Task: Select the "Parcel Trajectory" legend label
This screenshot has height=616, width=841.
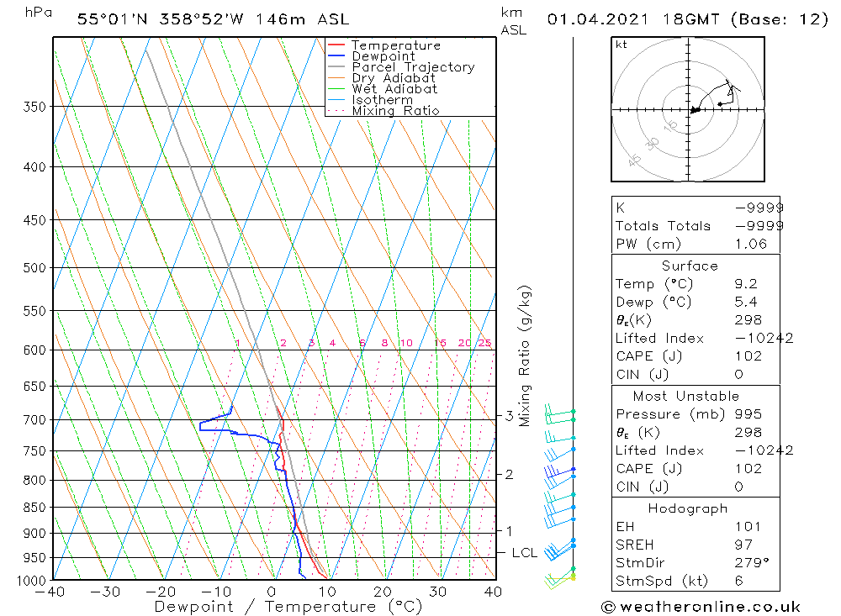Action: pyautogui.click(x=413, y=67)
